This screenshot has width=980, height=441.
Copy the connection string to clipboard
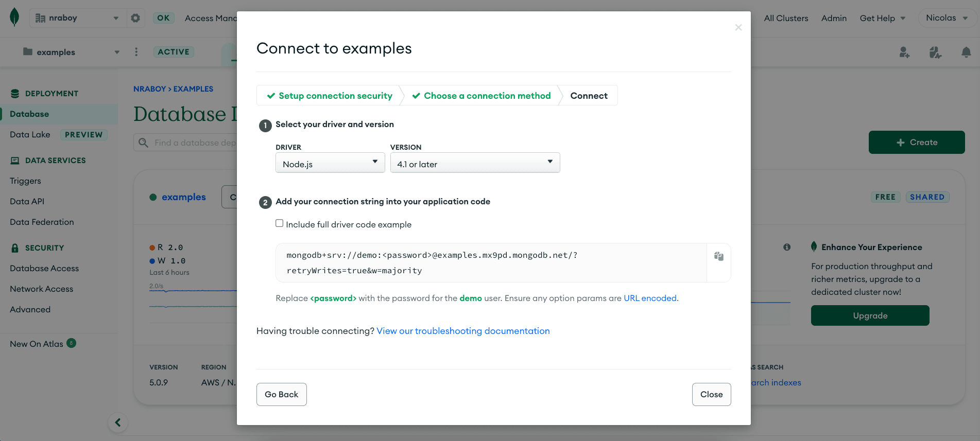point(719,256)
